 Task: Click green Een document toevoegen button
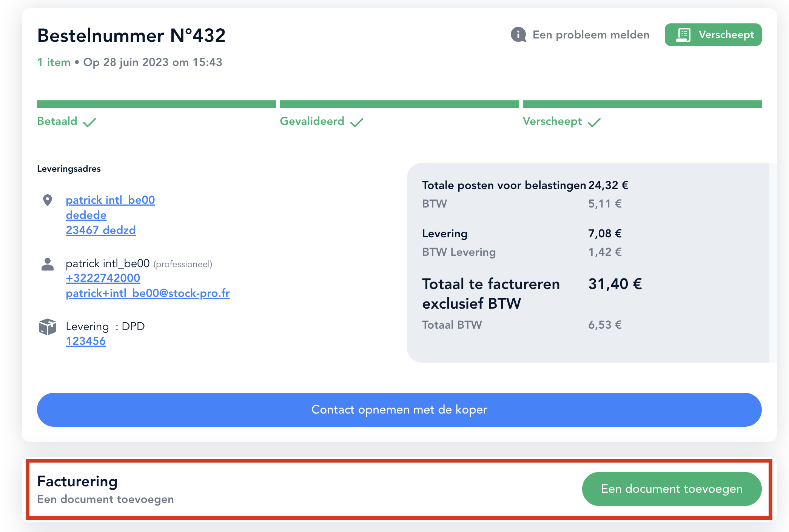pos(672,489)
